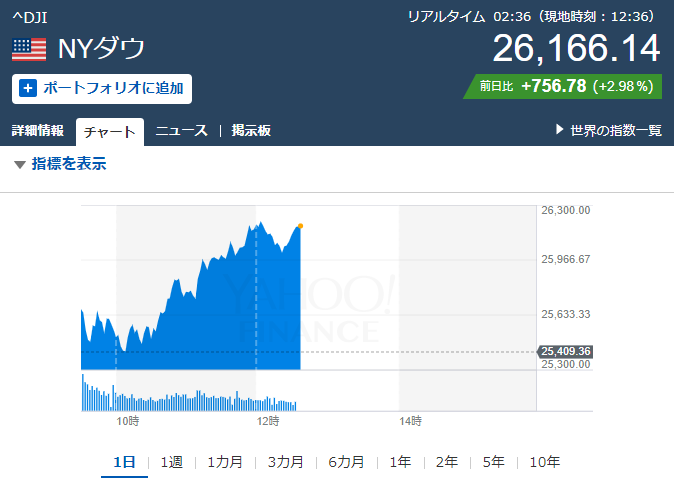This screenshot has width=674, height=483.
Task: Display the 10年 chart range
Action: (x=544, y=462)
